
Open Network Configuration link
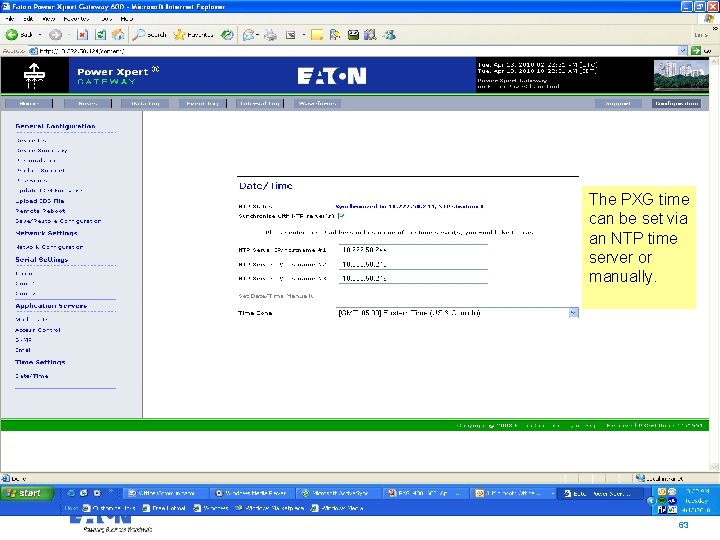[49, 247]
